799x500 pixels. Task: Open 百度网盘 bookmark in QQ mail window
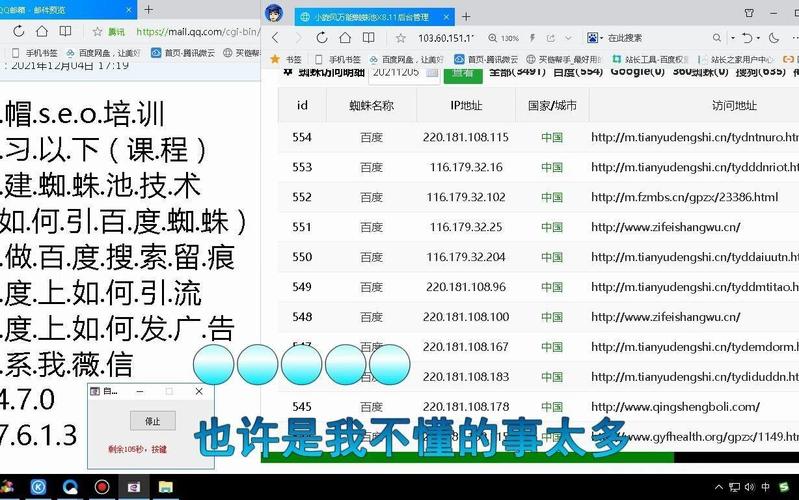(103, 52)
